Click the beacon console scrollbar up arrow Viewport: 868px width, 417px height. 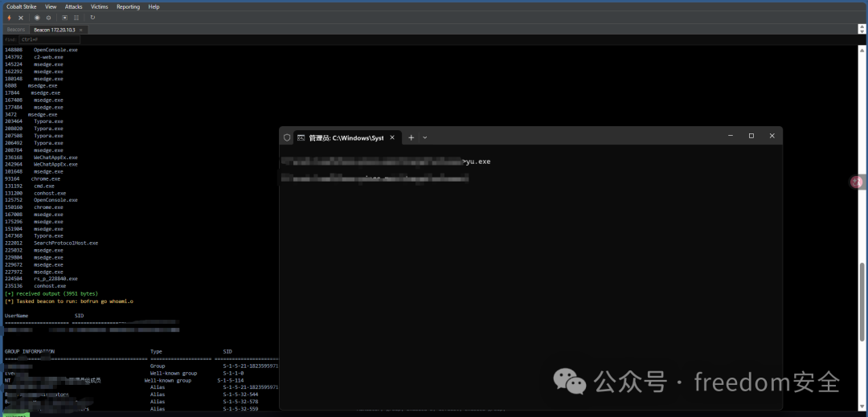[862, 49]
